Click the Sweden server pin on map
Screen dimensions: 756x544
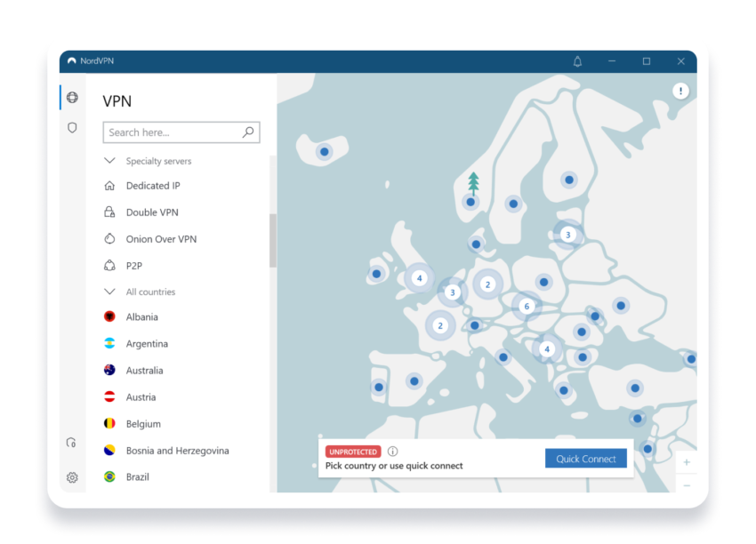point(513,204)
